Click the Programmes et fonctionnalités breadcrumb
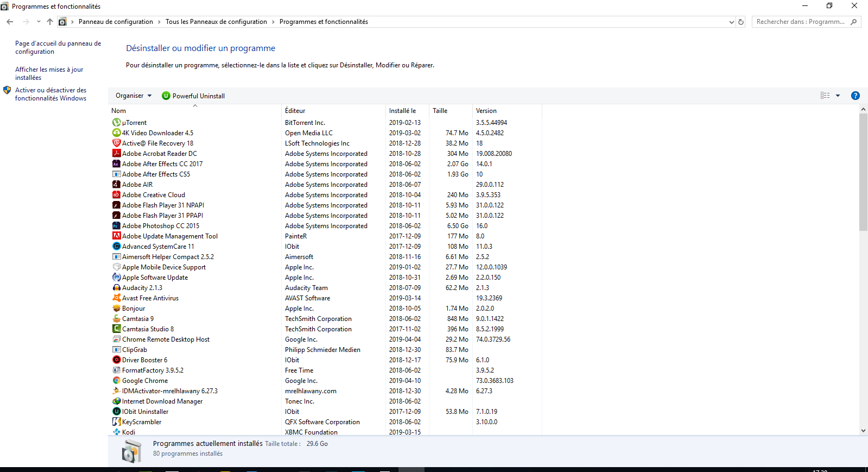Viewport: 868px width, 472px height. 324,22
